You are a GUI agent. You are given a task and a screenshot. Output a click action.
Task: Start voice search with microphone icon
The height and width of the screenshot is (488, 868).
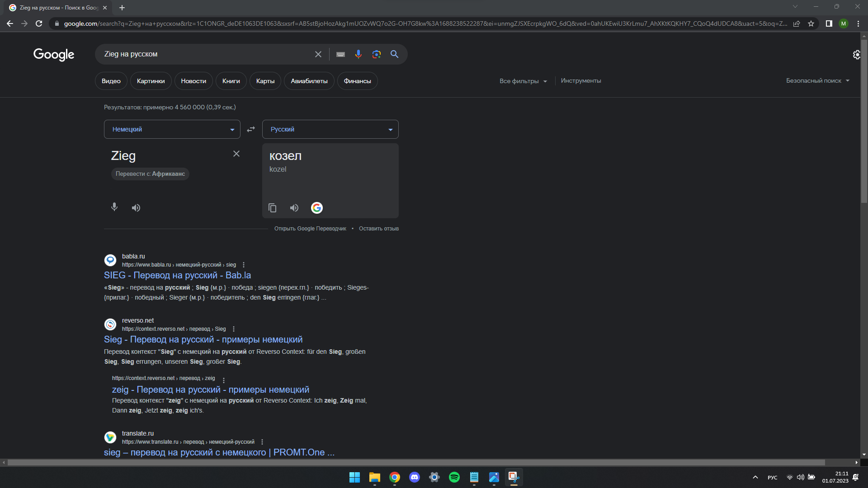coord(359,54)
